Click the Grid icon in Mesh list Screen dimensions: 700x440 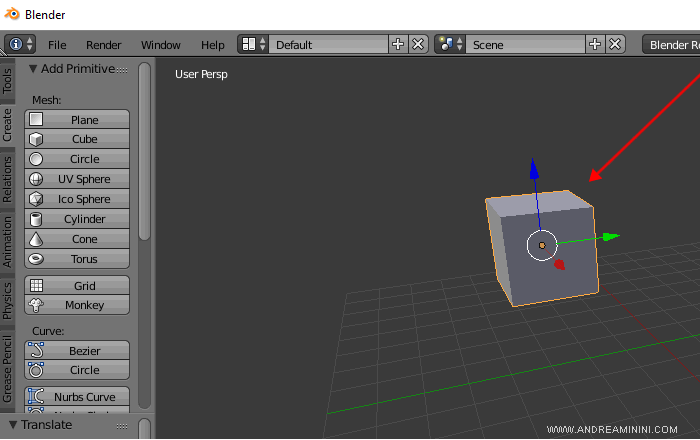click(x=36, y=286)
